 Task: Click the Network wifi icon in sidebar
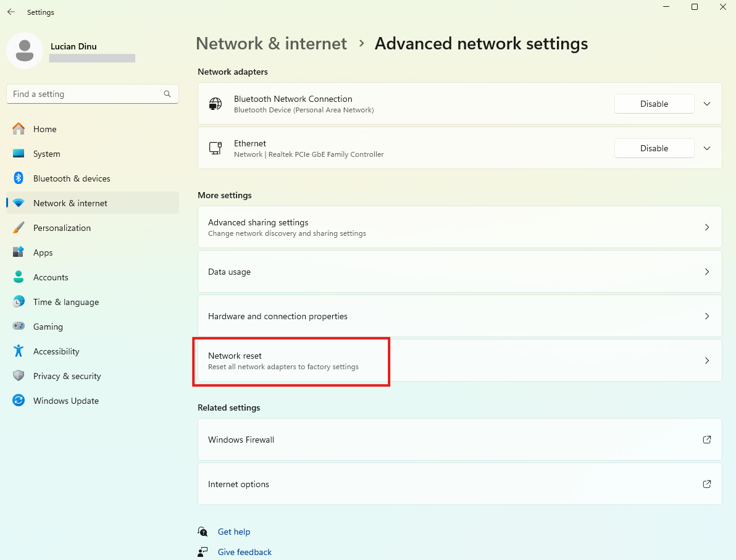pos(19,203)
